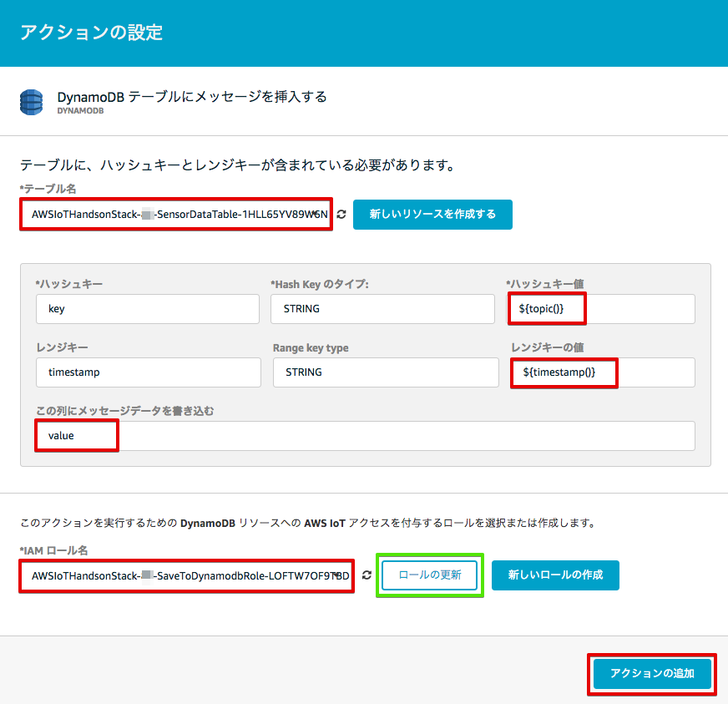Click 新しいリソースを作成する button
The image size is (728, 704).
pos(432,214)
